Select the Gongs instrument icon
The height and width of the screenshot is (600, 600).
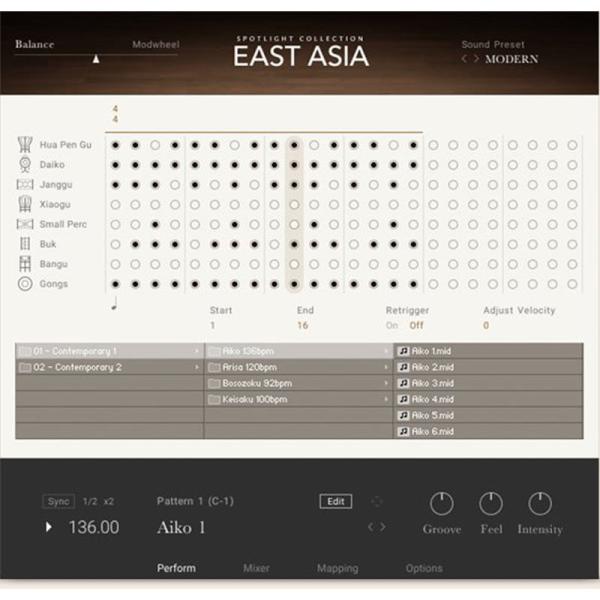click(24, 284)
